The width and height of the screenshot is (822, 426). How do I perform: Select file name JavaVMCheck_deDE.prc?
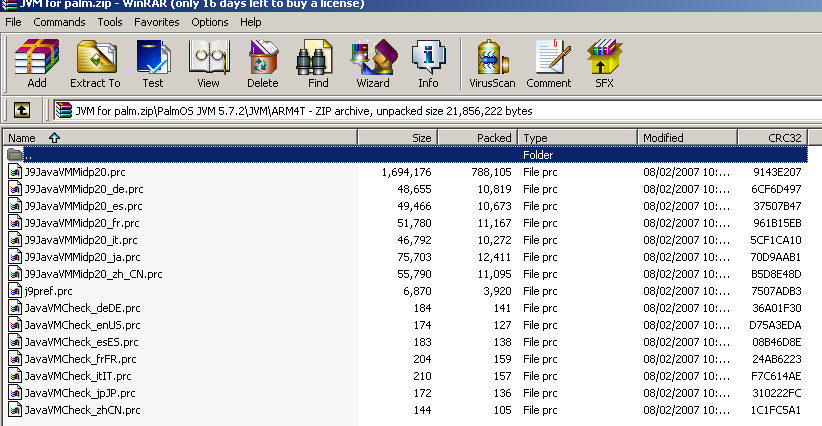[82, 308]
